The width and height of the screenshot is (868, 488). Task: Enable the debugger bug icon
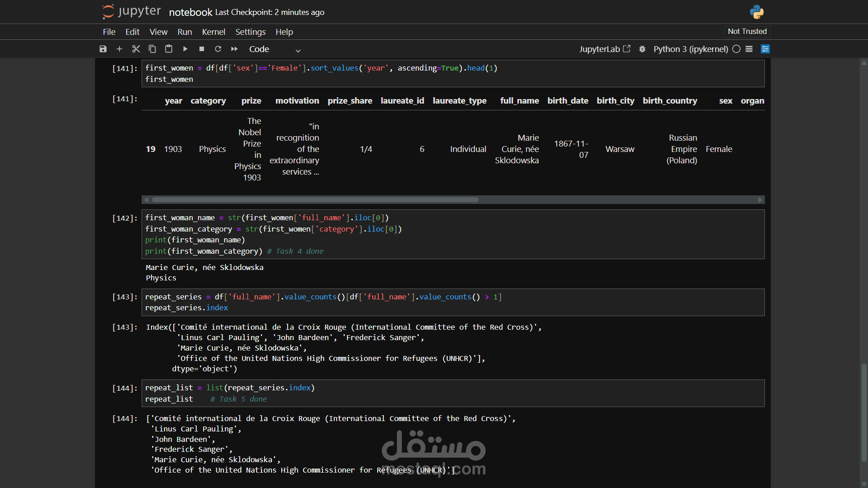click(642, 49)
